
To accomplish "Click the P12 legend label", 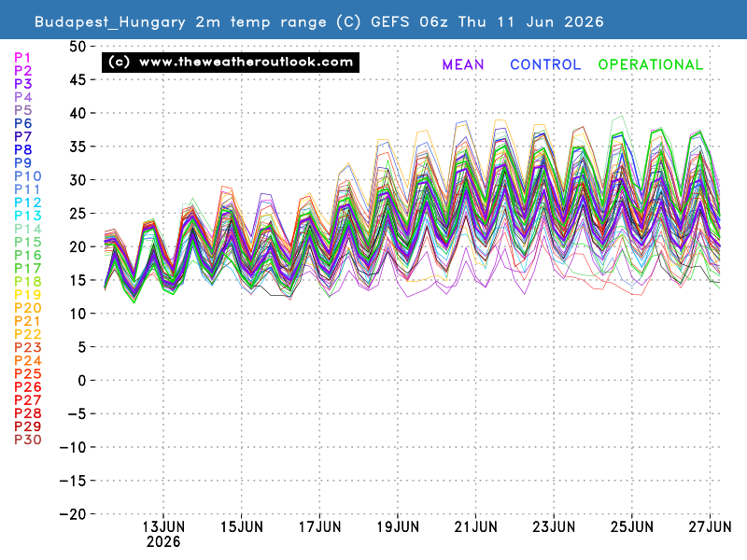I will (28, 203).
